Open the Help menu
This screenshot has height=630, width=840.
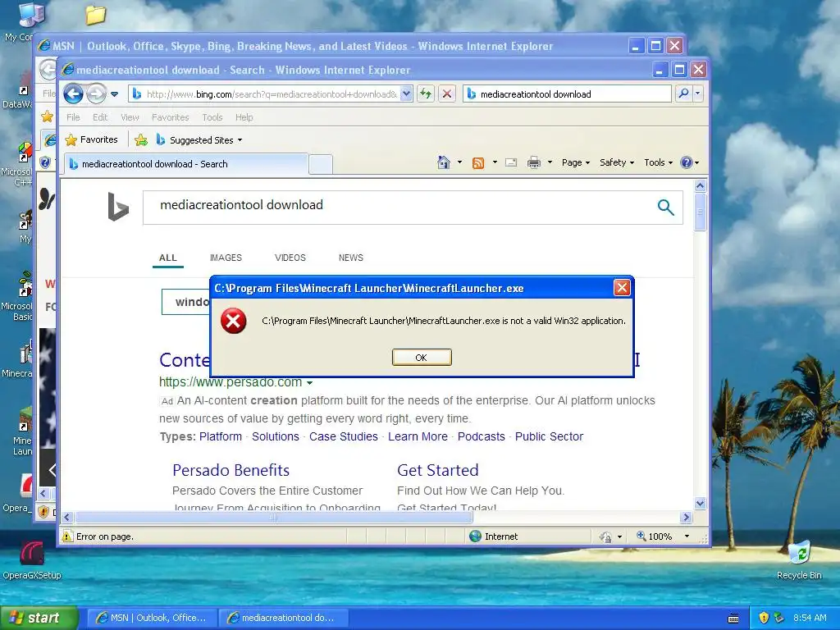click(244, 117)
